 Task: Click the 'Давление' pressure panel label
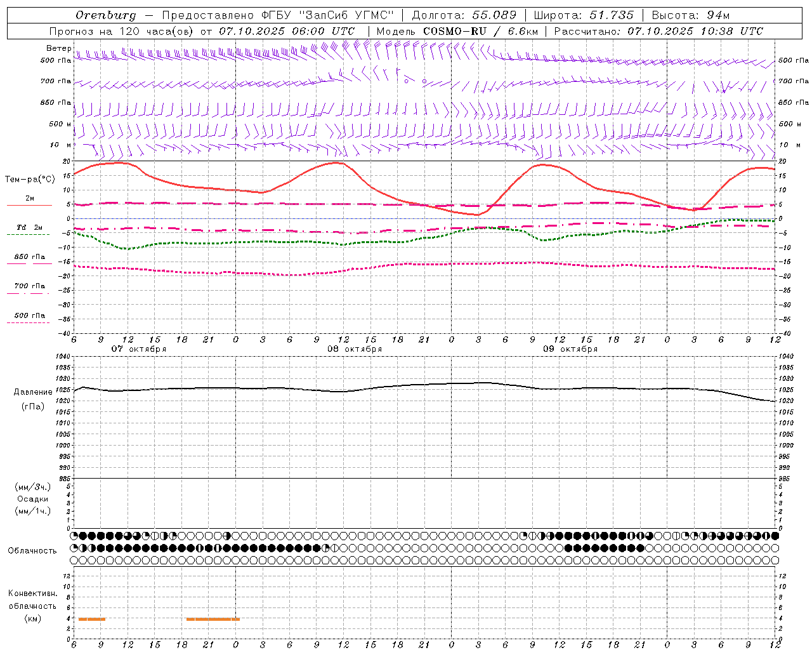33,392
